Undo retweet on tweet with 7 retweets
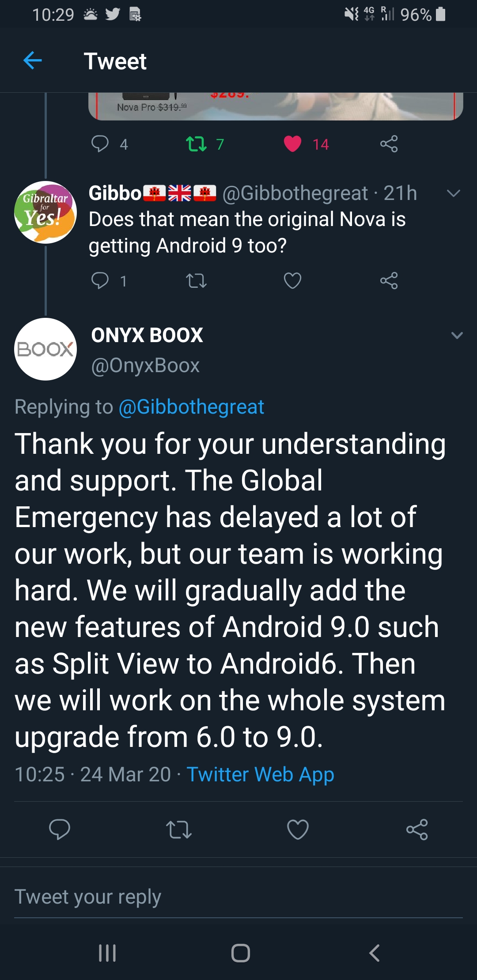Screen dimensions: 477x980 click(x=196, y=144)
